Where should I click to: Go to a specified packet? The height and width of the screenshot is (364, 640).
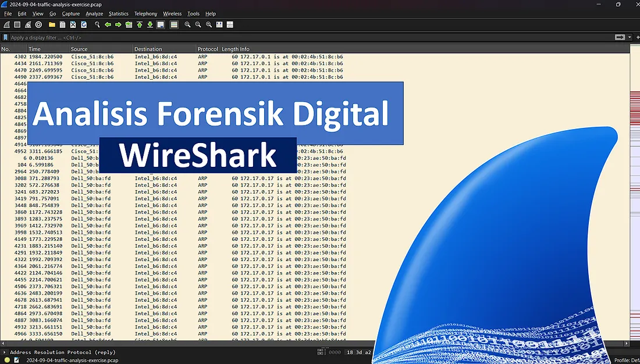click(x=129, y=24)
